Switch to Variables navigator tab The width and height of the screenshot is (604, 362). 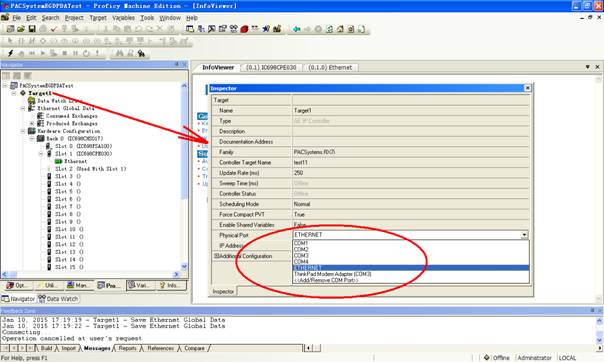click(141, 285)
